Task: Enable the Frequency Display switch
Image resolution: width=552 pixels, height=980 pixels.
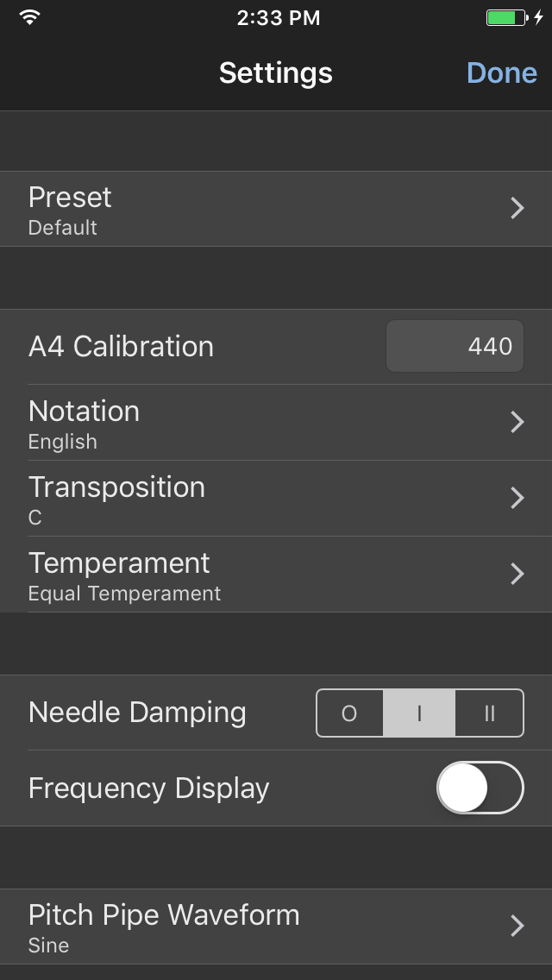Action: (480, 788)
